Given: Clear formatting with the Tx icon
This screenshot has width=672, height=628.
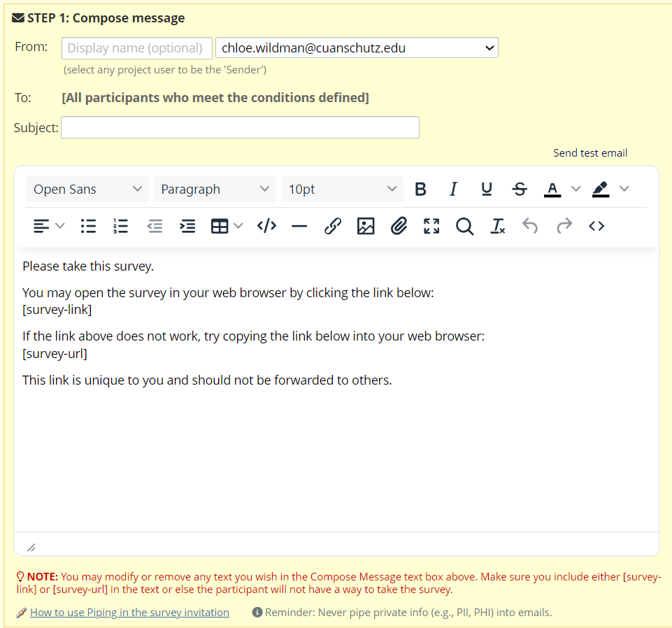Looking at the screenshot, I should click(497, 225).
